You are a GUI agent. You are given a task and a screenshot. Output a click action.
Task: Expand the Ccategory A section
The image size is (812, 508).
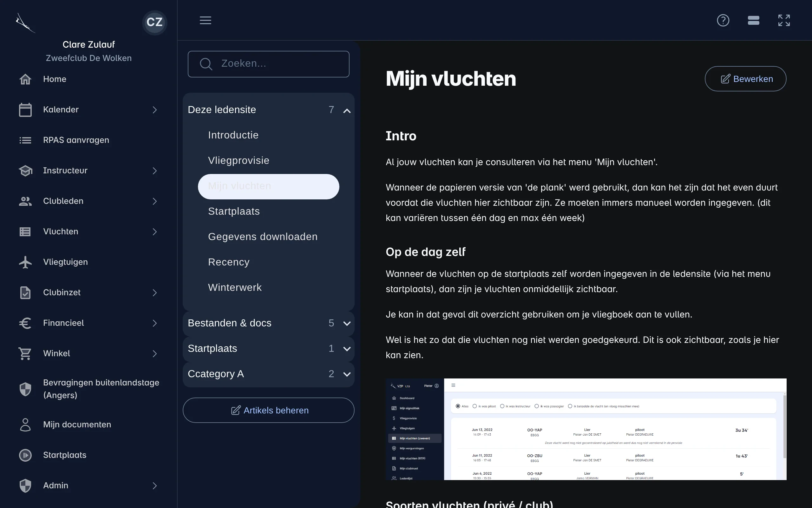268,374
